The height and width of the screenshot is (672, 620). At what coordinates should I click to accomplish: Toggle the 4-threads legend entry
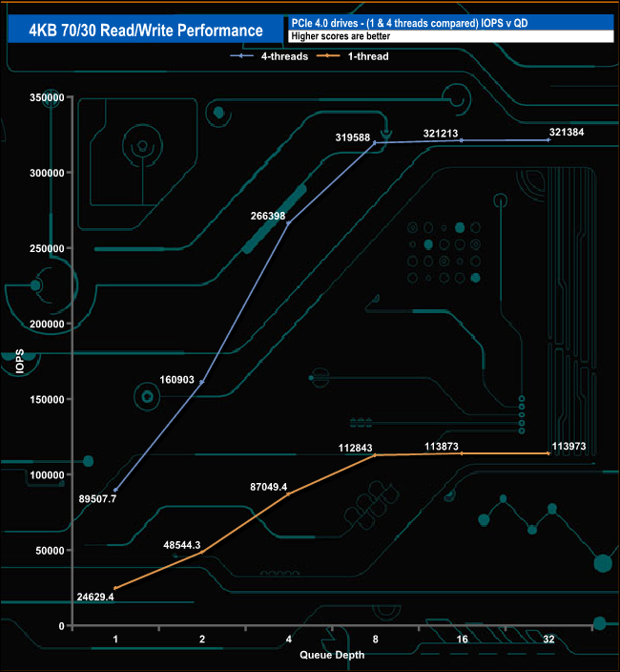click(258, 56)
